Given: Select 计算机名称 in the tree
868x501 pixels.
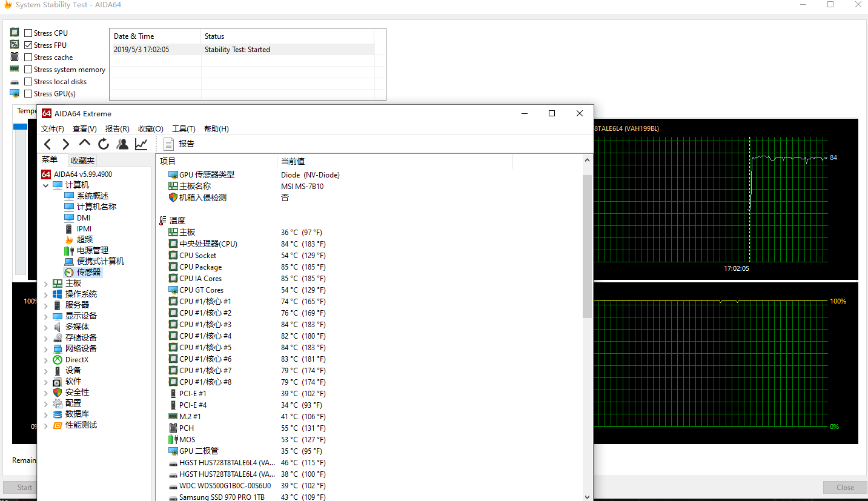Looking at the screenshot, I should [x=96, y=207].
